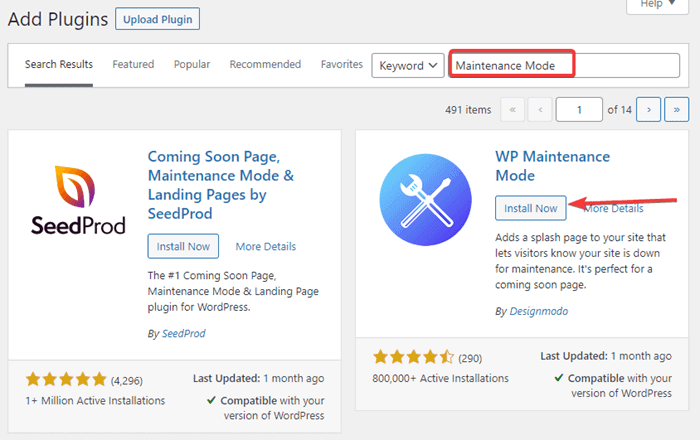Select the Search Results tab
This screenshot has width=700, height=440.
[59, 65]
